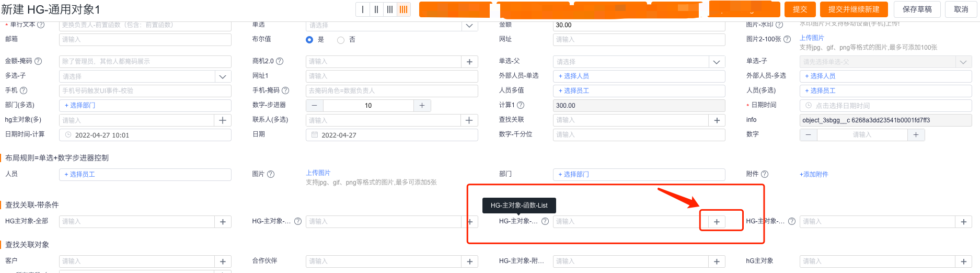Increase 数字 field with plus button

[x=916, y=135]
